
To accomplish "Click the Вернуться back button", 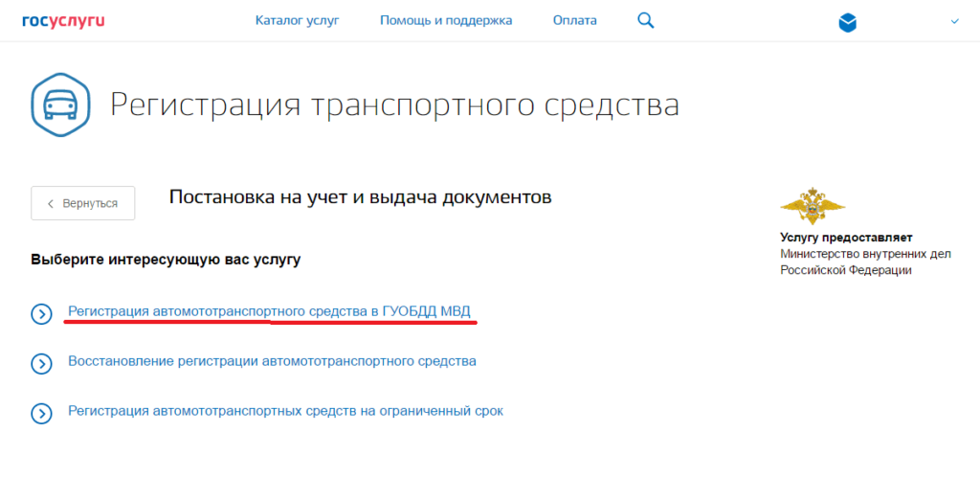I will click(x=83, y=203).
